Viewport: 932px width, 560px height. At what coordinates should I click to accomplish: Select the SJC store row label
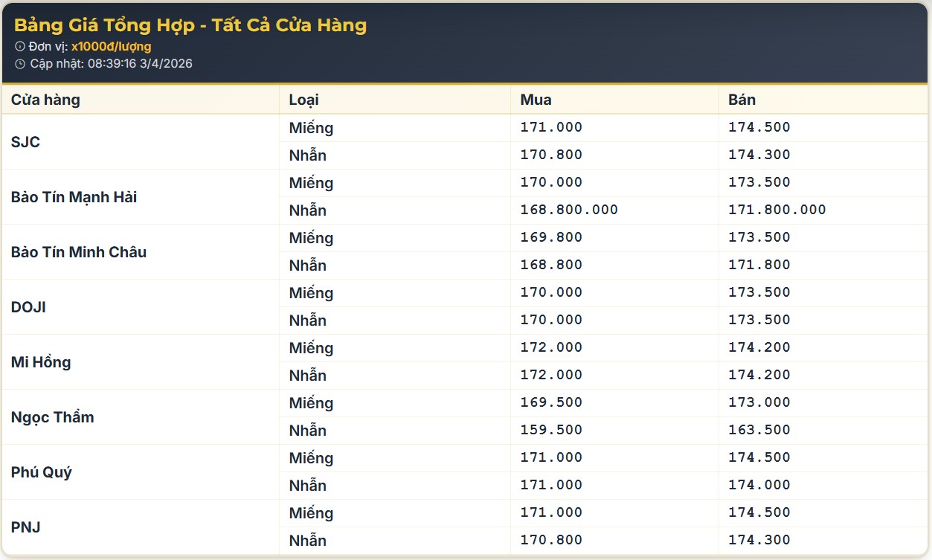pos(26,142)
